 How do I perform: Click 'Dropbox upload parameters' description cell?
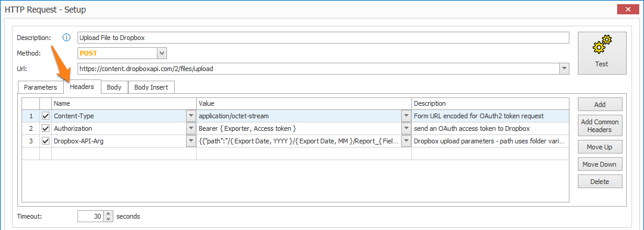tap(490, 141)
